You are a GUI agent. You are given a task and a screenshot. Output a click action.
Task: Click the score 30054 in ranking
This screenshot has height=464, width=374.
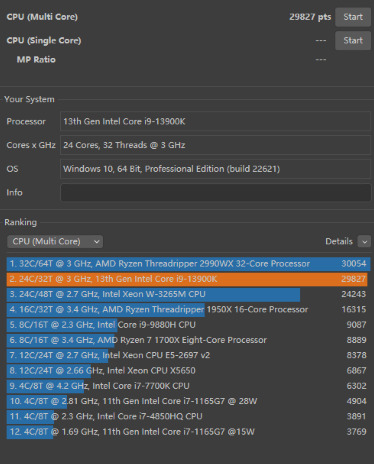click(x=354, y=264)
